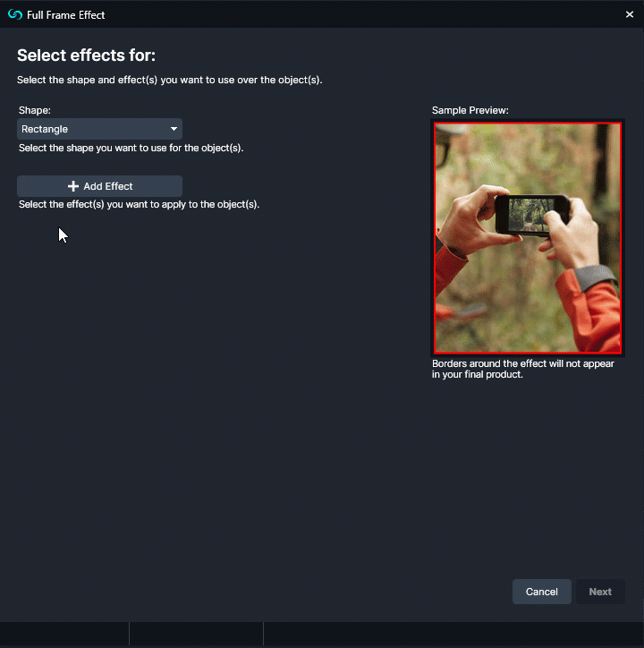The width and height of the screenshot is (644, 648).
Task: Click 'Select the effect(s) you want to apply' hint
Action: (x=139, y=204)
